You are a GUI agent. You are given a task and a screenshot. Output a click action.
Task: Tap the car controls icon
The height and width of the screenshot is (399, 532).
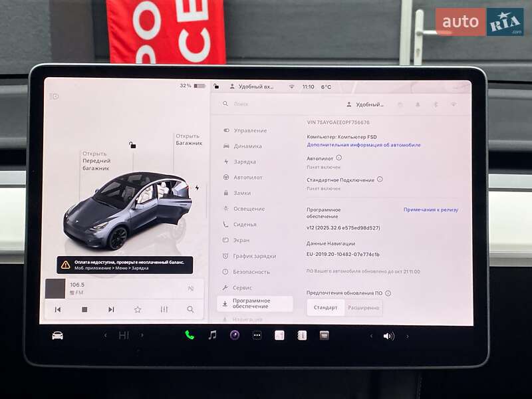(58, 335)
